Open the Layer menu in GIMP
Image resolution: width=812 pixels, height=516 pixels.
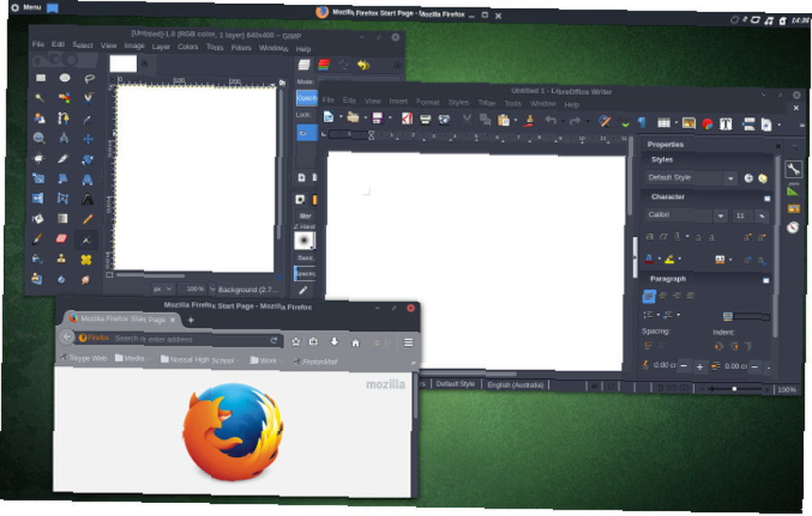pos(161,46)
